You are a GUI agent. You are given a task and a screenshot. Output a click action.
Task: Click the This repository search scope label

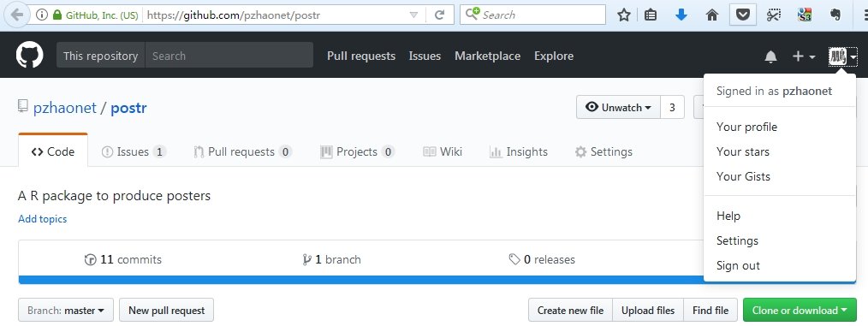(101, 56)
